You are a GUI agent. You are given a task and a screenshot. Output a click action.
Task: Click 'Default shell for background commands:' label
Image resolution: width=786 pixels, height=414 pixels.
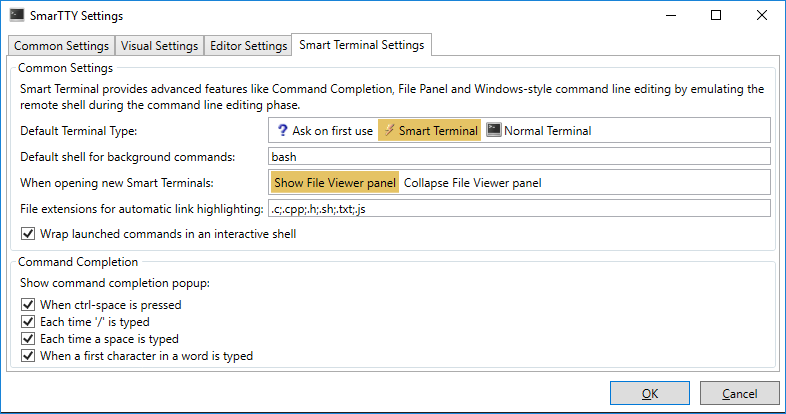coord(127,157)
